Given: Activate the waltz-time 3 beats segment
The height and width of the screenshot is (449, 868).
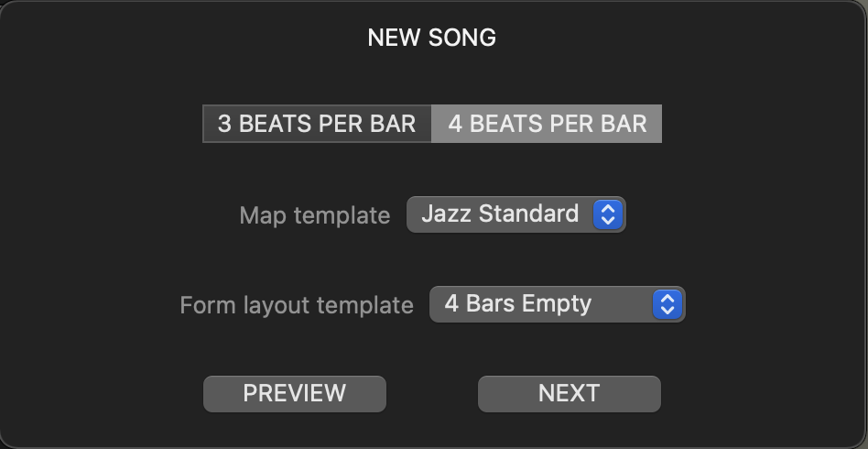Looking at the screenshot, I should 317,124.
